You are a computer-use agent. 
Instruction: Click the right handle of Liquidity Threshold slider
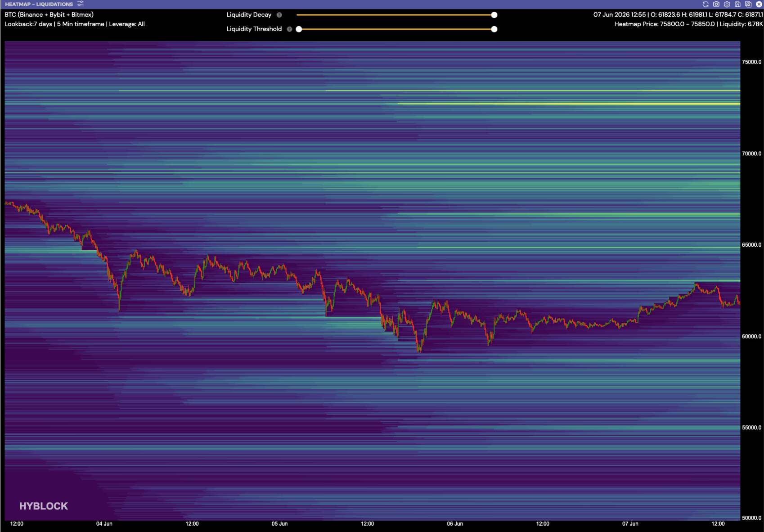(x=494, y=29)
